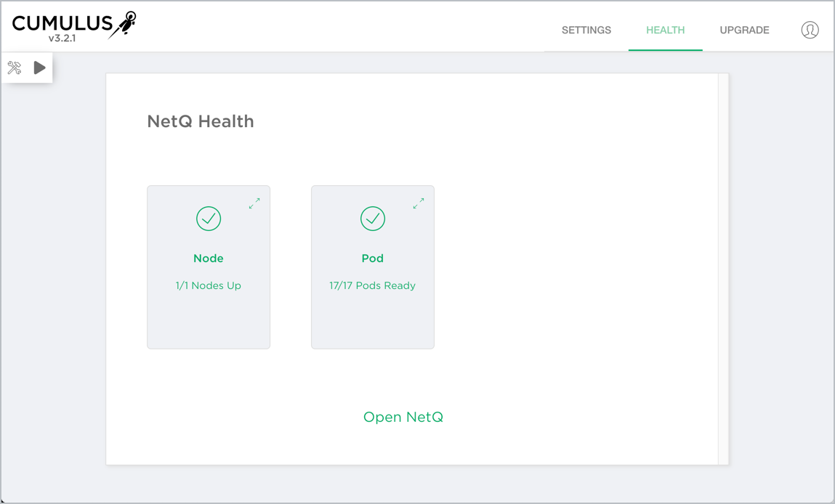The image size is (835, 504).
Task: Click the 1/1 Nodes Up status text
Action: coord(209,285)
